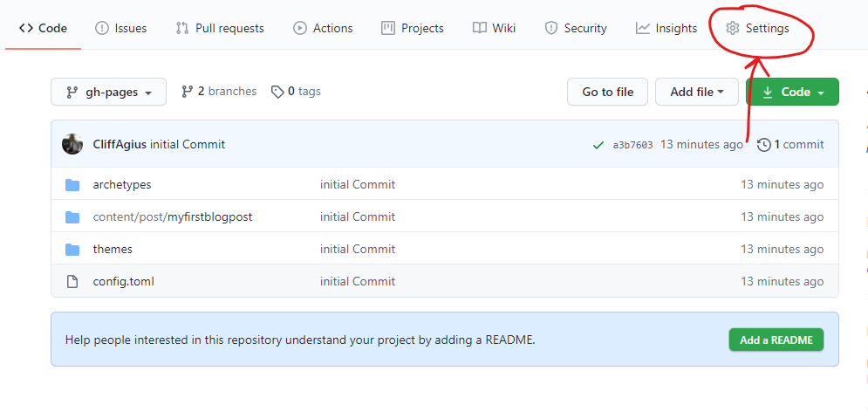Click the commit history clock icon
This screenshot has width=868, height=412.
(x=764, y=145)
